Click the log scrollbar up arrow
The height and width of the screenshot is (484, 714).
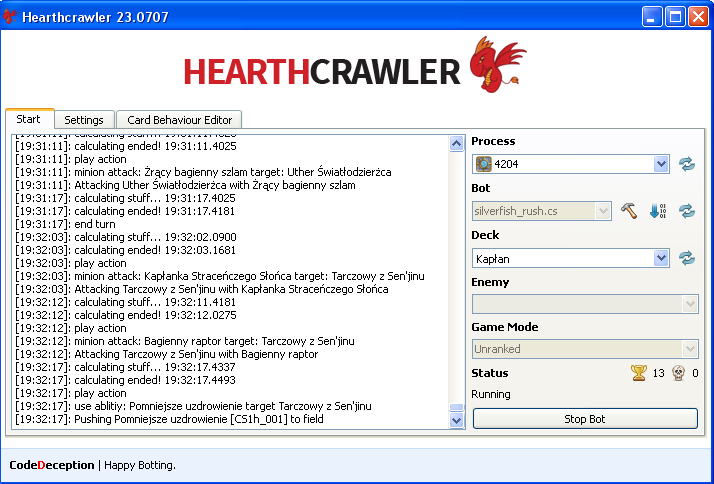point(456,144)
